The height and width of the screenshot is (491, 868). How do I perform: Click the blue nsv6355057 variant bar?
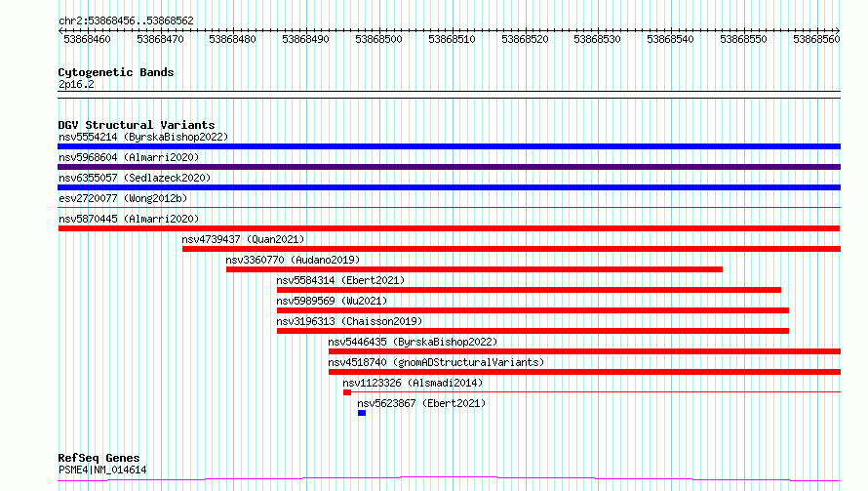point(449,187)
